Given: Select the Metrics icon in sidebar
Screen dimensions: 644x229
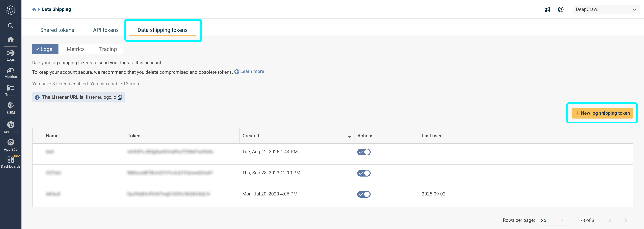Looking at the screenshot, I should coord(11,72).
